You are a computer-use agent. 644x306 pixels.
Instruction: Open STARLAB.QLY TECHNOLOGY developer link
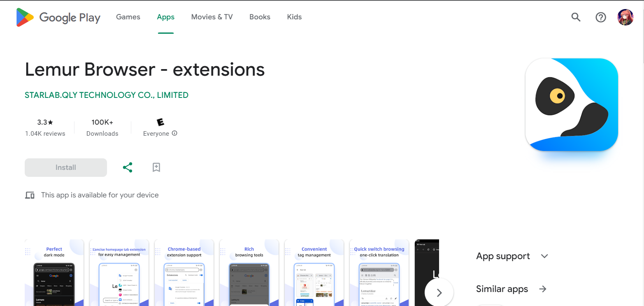coord(107,95)
